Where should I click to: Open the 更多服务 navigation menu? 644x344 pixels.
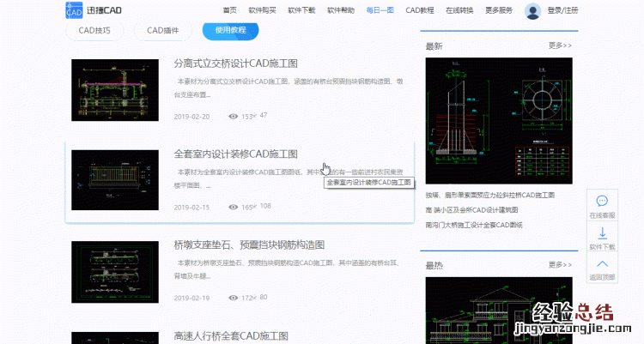click(498, 10)
